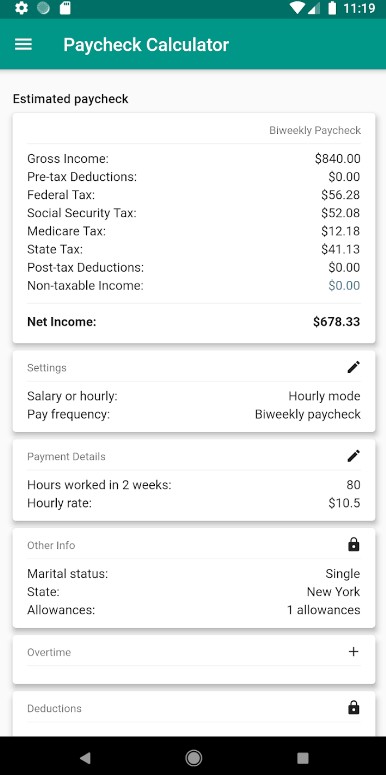386x775 pixels.
Task: Tap the Biweekly paycheck frequency value
Action: coord(307,414)
